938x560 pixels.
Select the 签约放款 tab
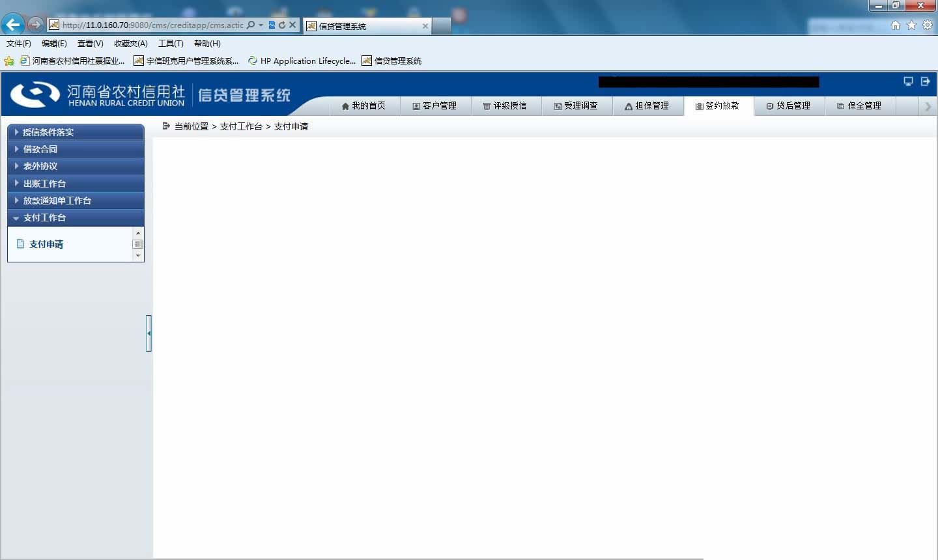[718, 105]
